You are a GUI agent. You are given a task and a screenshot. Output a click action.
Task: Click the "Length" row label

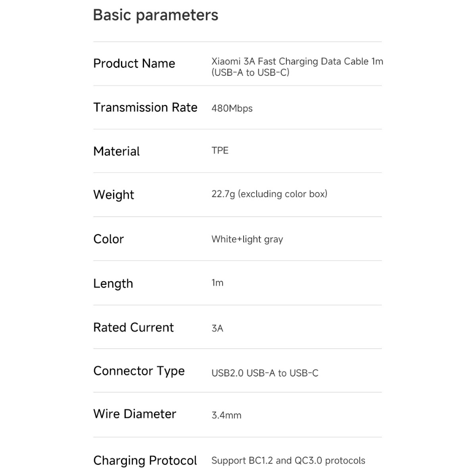[x=113, y=284]
